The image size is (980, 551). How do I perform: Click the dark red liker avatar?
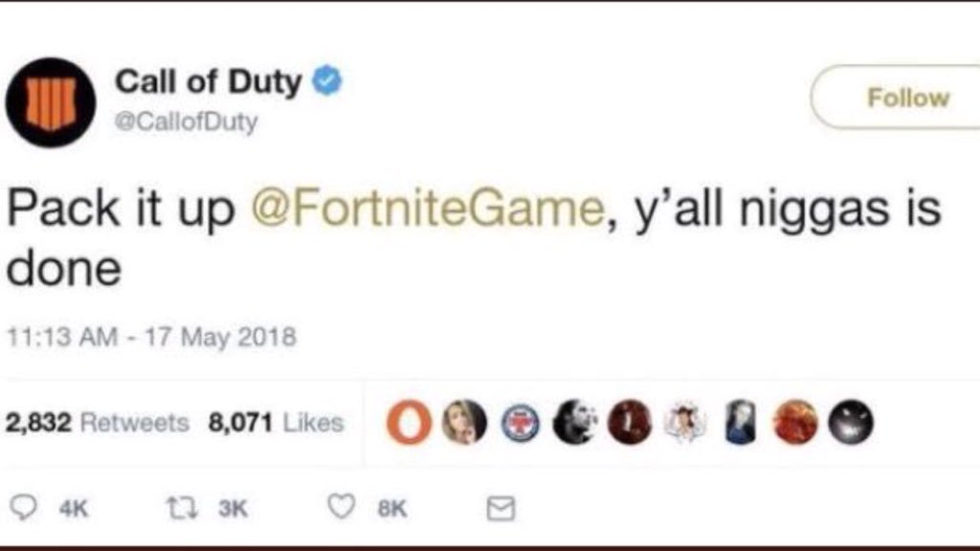coord(630,423)
